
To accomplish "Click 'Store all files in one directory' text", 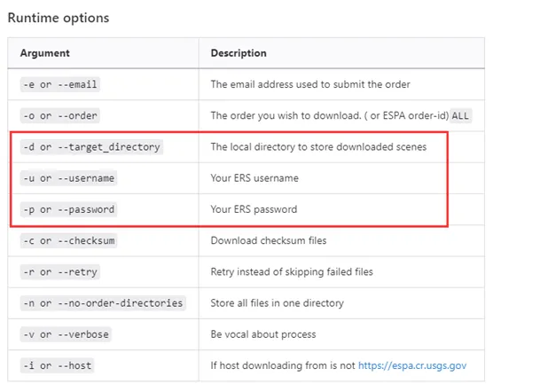I will click(x=277, y=303).
